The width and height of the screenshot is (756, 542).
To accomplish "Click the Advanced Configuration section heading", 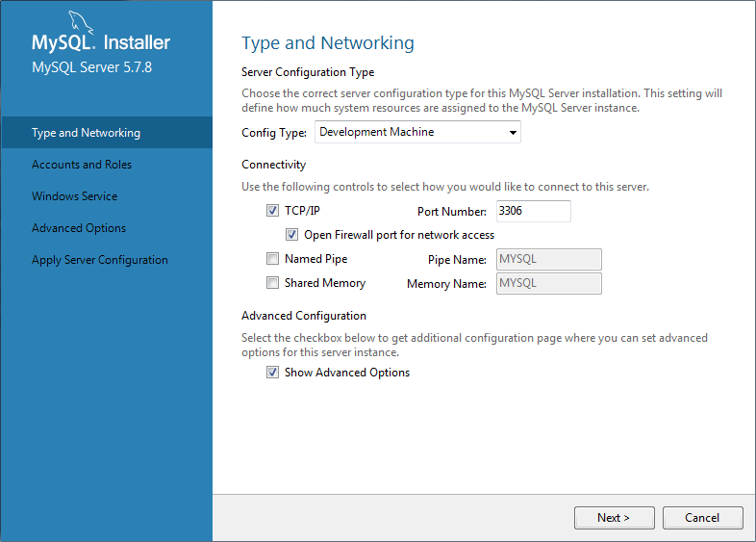I will coord(304,316).
